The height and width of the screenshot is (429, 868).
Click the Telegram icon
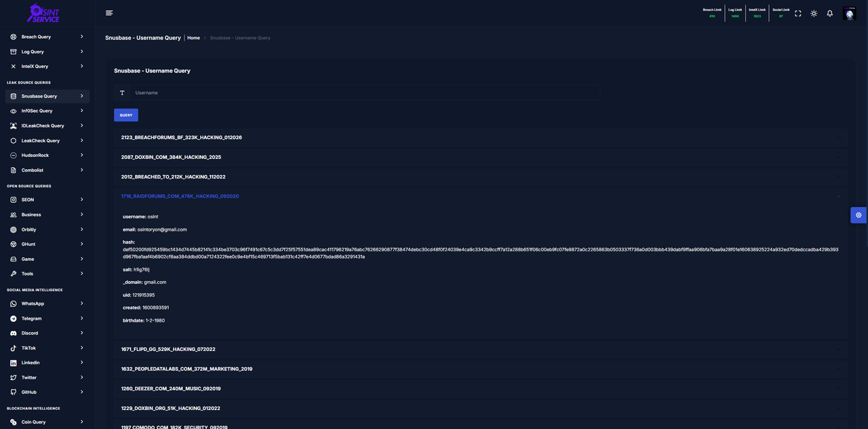[14, 318]
